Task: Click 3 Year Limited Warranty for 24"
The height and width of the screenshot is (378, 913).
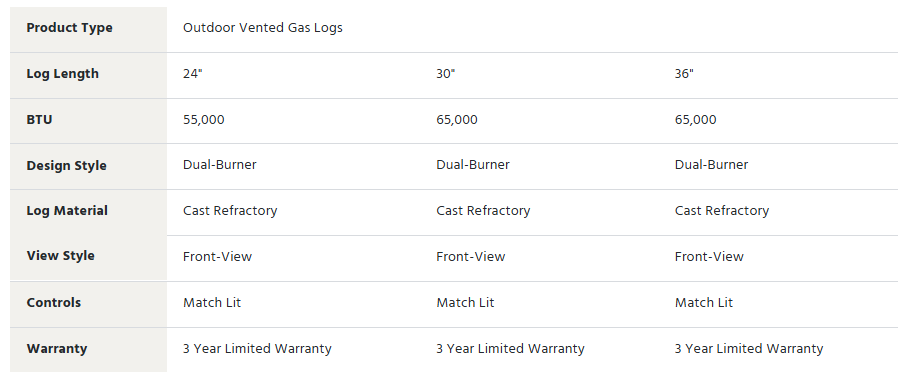Action: [257, 349]
